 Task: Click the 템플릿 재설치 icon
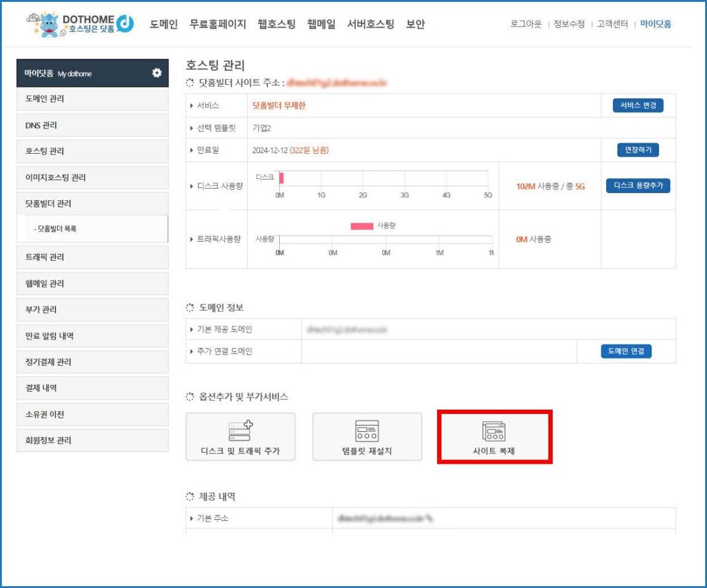(x=367, y=431)
